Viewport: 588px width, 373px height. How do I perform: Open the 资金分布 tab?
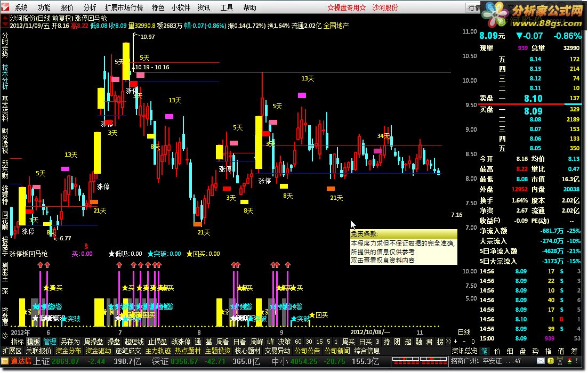coord(68,351)
